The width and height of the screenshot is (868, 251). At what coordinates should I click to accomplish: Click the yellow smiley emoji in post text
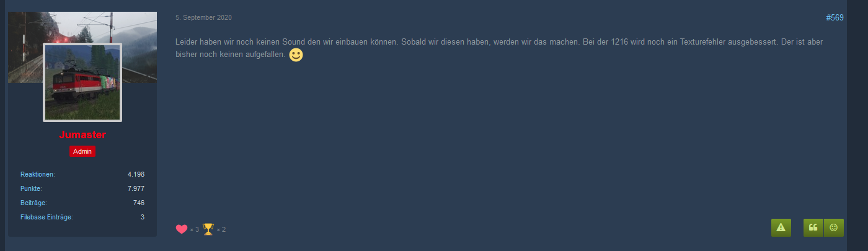click(x=296, y=55)
